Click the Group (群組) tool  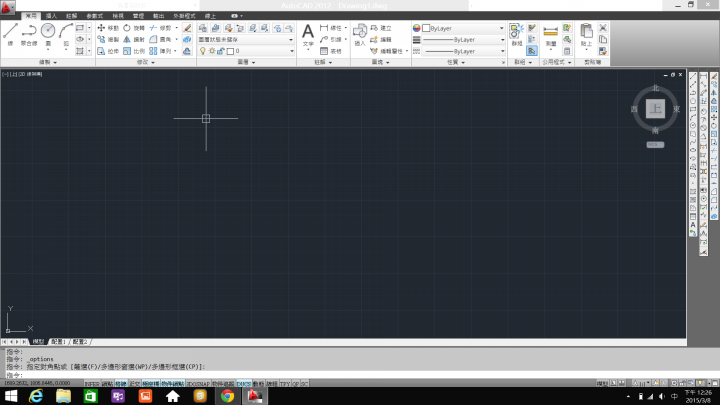tap(517, 35)
